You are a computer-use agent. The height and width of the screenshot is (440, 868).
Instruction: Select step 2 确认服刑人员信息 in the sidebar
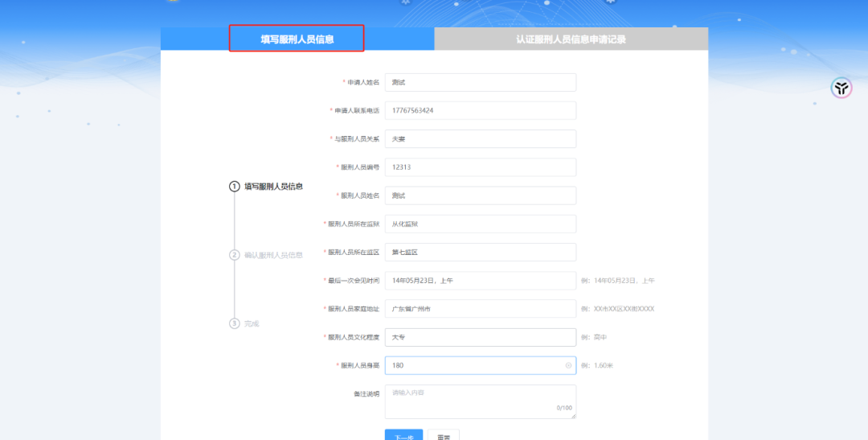click(266, 255)
